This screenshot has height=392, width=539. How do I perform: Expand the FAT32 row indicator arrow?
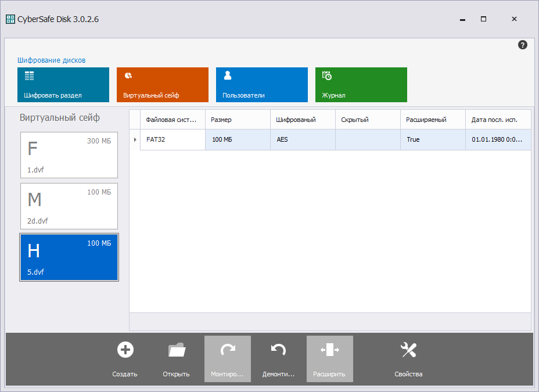tap(135, 140)
